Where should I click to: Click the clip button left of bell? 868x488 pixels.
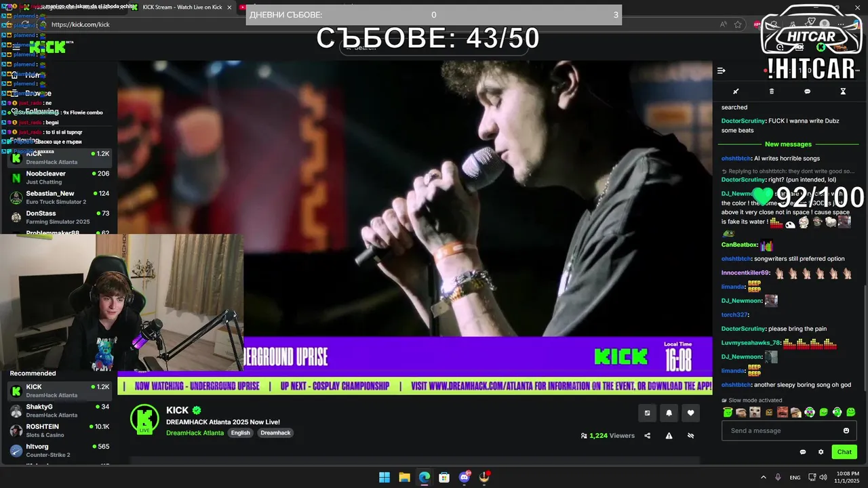(x=647, y=413)
